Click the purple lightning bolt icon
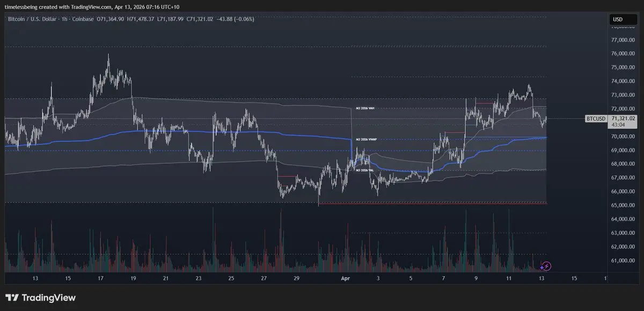This screenshot has width=644, height=311. (546, 265)
